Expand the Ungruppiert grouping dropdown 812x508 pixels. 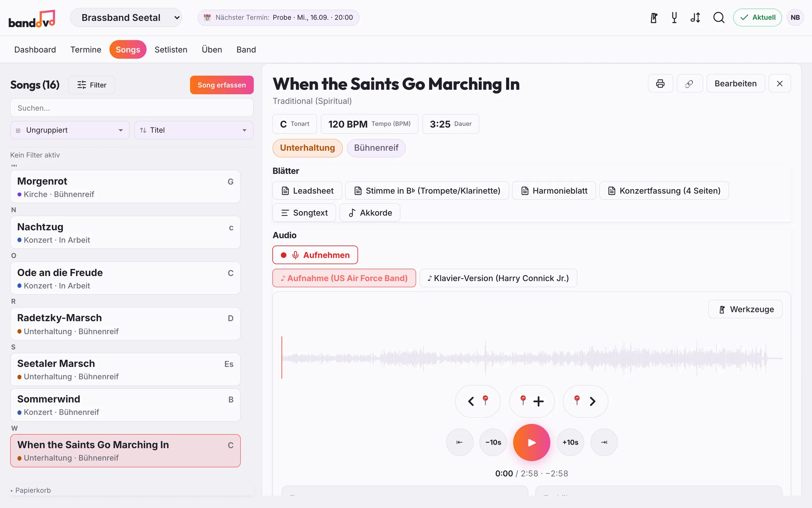(70, 130)
